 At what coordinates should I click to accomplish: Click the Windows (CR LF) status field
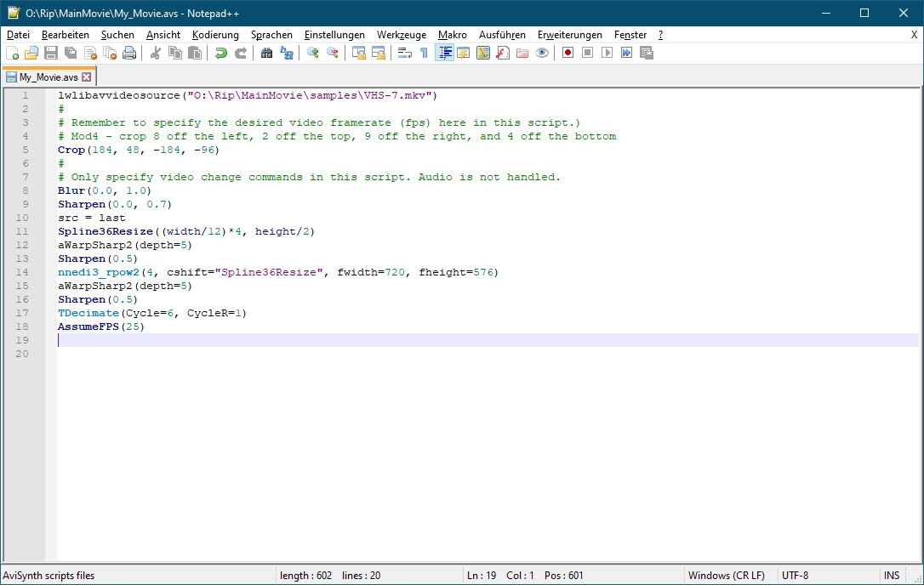(727, 576)
